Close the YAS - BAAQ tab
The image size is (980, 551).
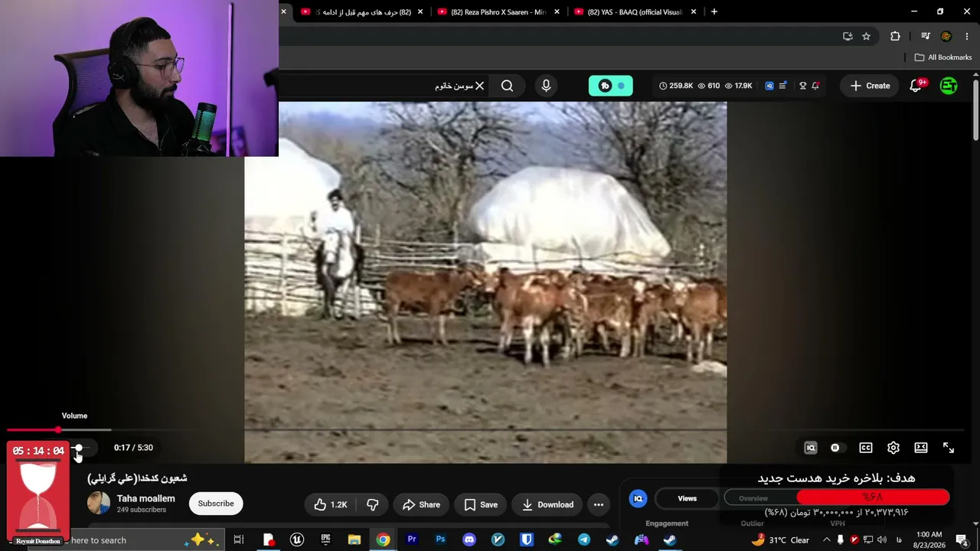pos(694,12)
